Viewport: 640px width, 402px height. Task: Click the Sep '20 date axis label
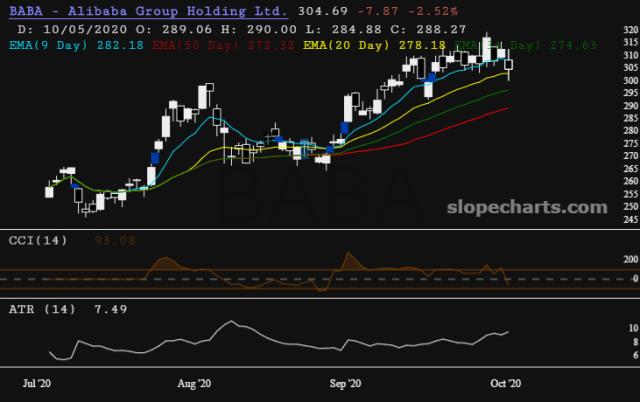345,383
